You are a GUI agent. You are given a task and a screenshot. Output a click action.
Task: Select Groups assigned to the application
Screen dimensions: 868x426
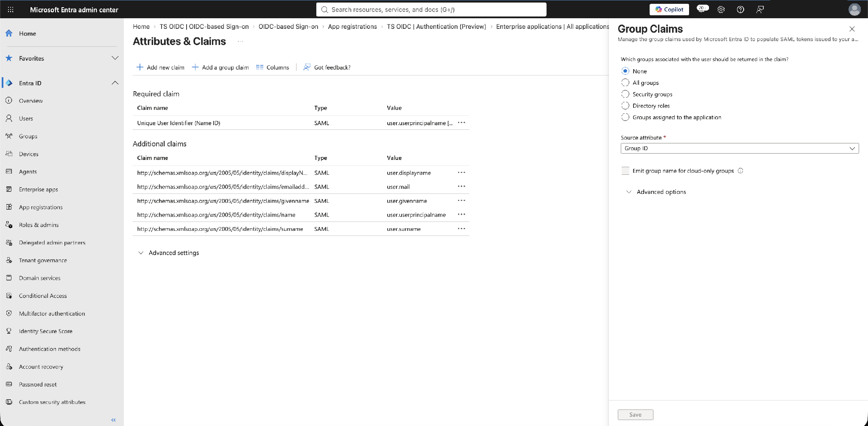click(x=625, y=117)
